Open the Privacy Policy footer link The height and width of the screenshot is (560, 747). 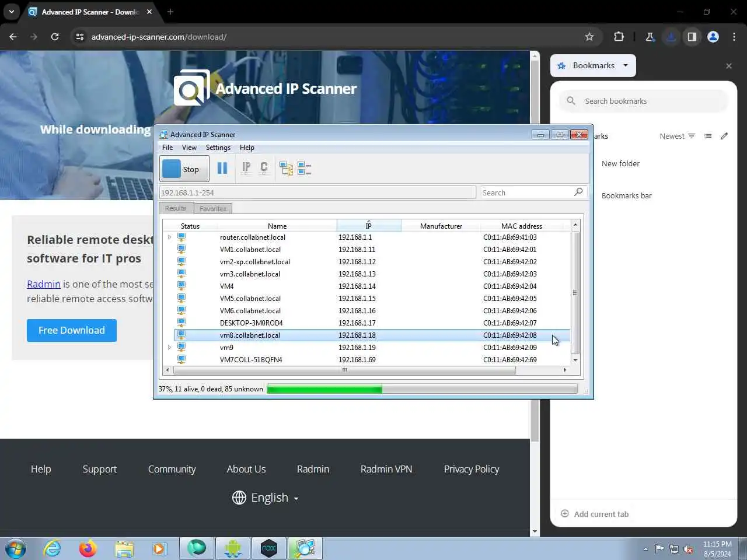pyautogui.click(x=472, y=469)
